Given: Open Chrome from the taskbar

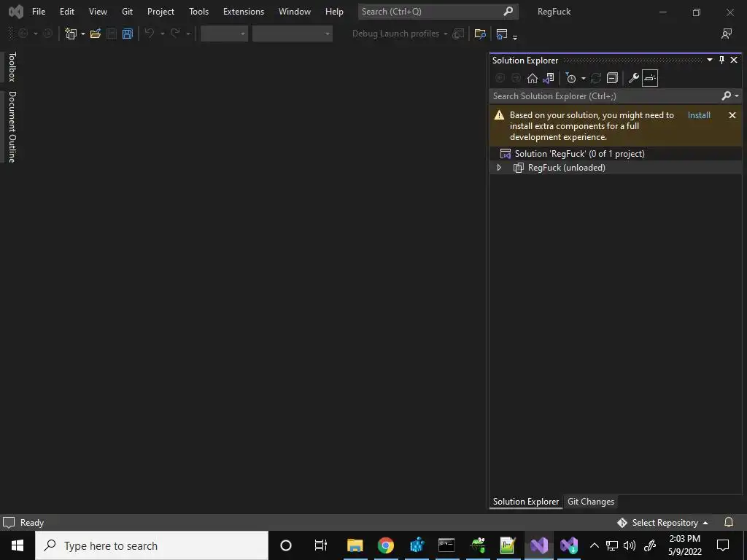Looking at the screenshot, I should [x=385, y=545].
